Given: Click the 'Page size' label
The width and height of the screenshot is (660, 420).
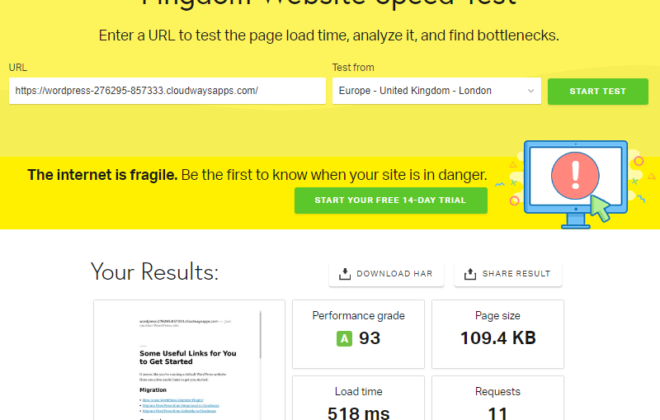Looking at the screenshot, I should 498,316.
